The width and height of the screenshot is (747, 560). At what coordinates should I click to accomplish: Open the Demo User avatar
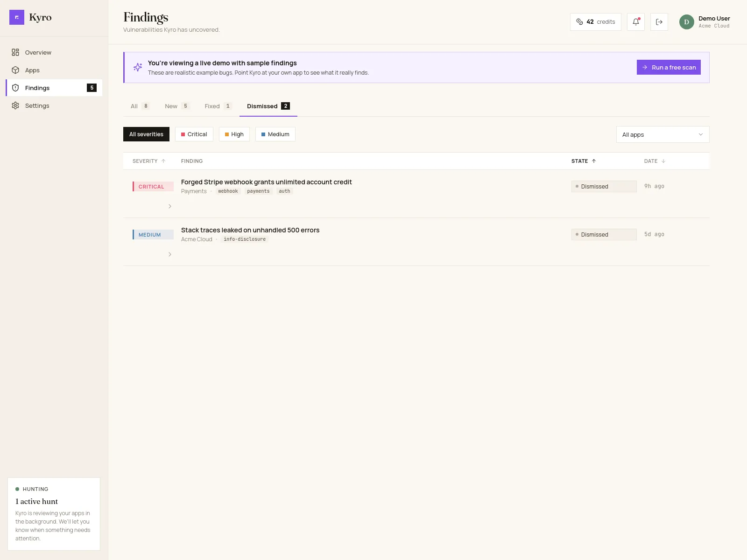686,22
